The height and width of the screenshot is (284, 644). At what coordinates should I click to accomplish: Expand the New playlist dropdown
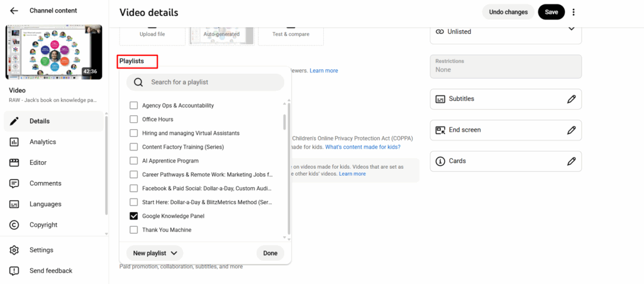155,253
